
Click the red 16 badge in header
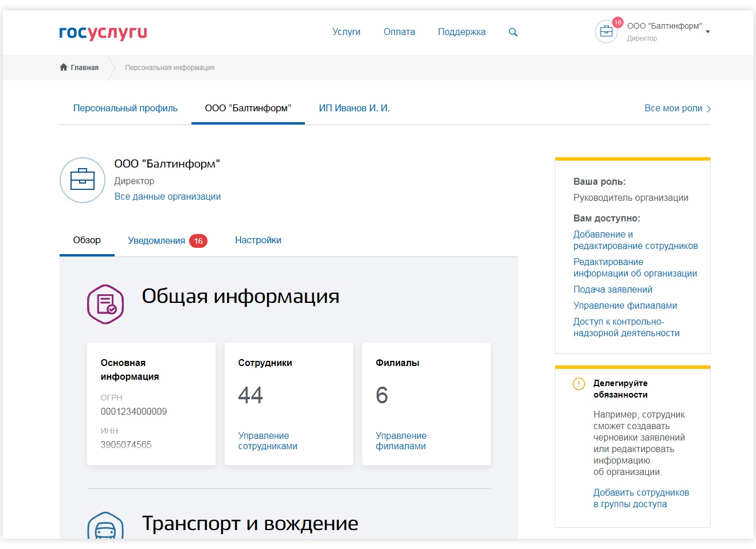[x=618, y=22]
